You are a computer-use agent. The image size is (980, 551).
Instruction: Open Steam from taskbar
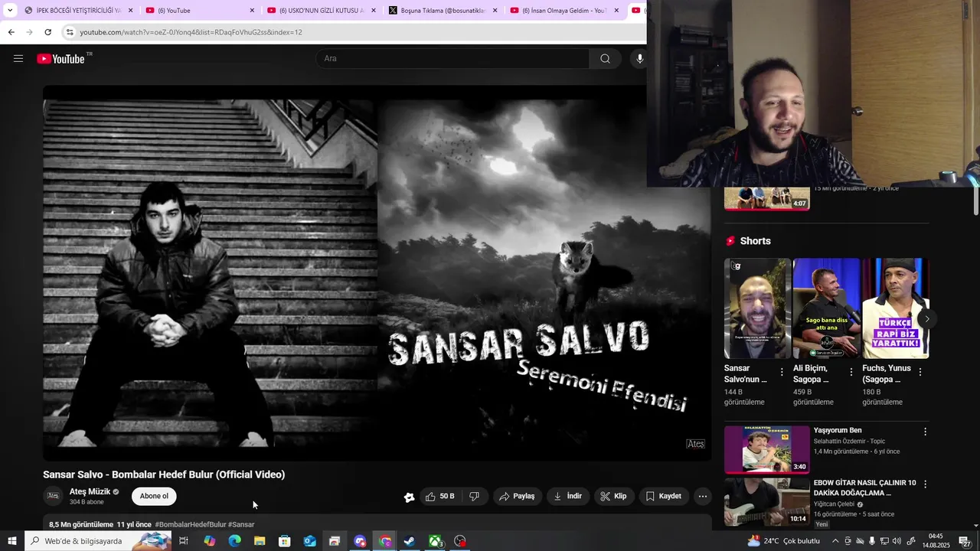coord(410,541)
